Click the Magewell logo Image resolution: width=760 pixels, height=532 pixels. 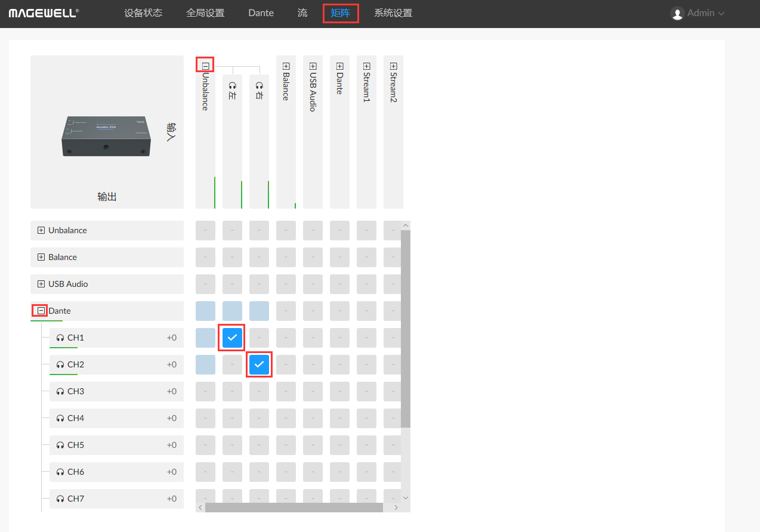(44, 13)
